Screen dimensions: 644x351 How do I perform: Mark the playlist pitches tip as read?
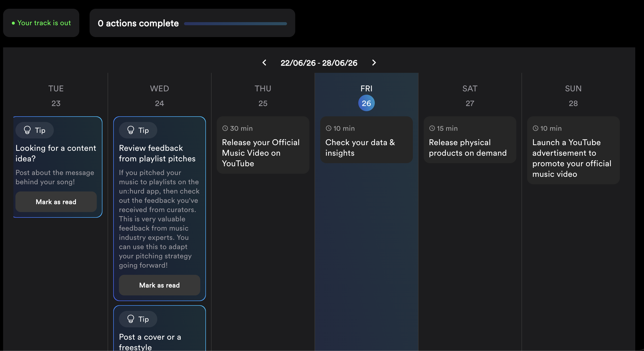pos(160,285)
